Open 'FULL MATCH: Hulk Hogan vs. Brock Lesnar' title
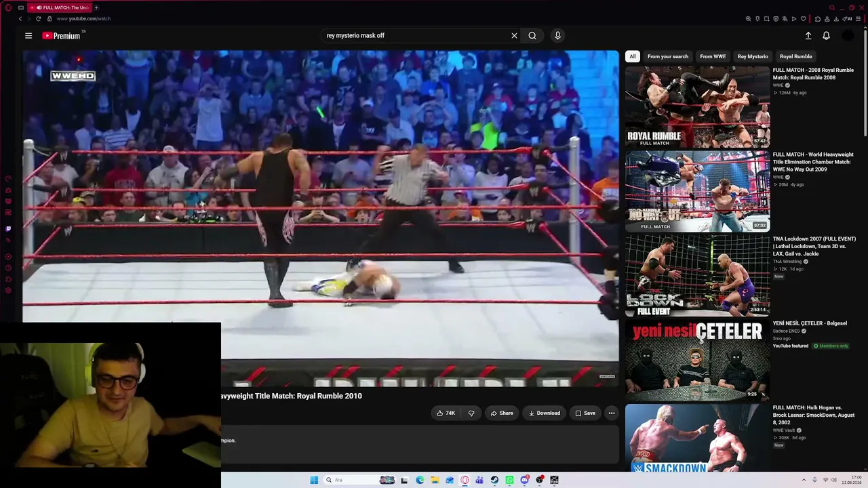 pyautogui.click(x=814, y=415)
